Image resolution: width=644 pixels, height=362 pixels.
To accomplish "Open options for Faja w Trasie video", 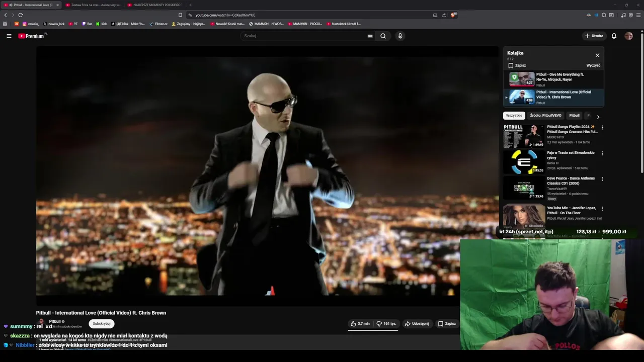I will [602, 153].
